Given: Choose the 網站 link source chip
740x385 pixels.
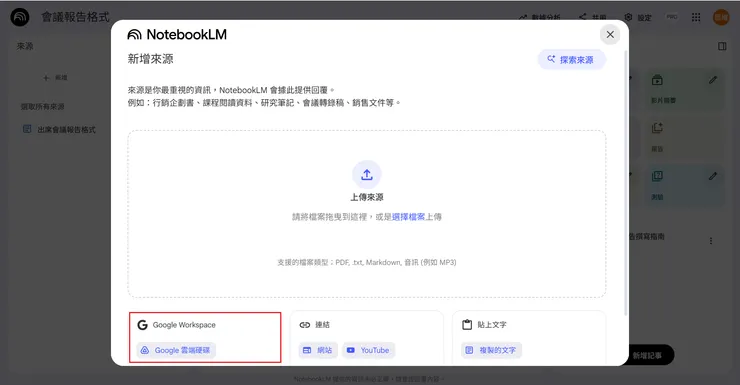Looking at the screenshot, I should [x=318, y=350].
